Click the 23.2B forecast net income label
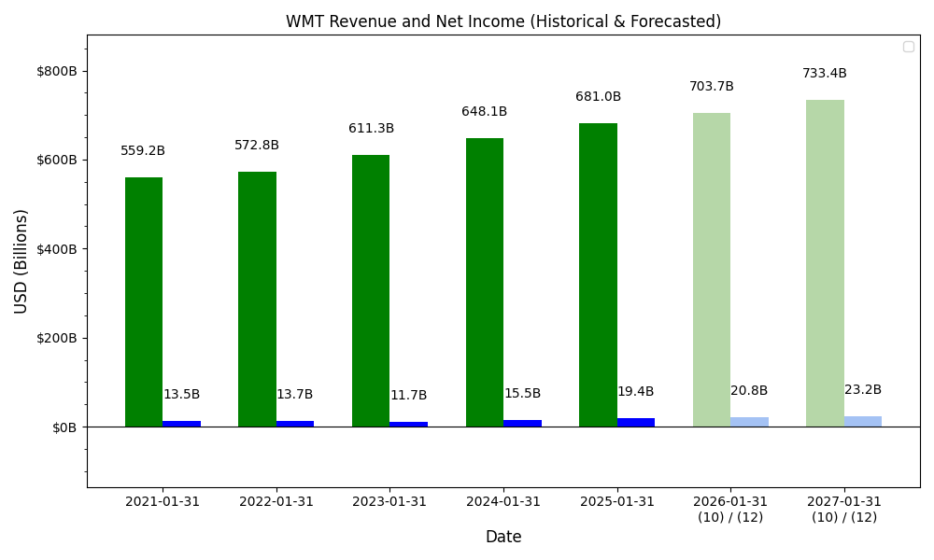The image size is (934, 560). (863, 390)
